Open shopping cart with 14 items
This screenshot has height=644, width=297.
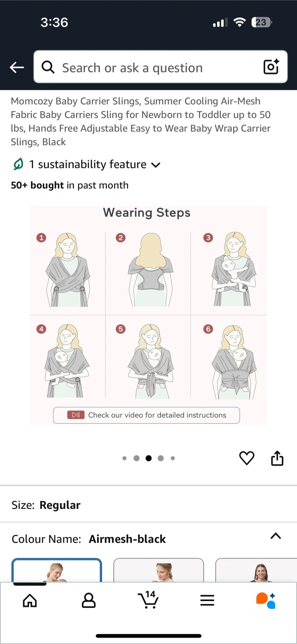148,600
